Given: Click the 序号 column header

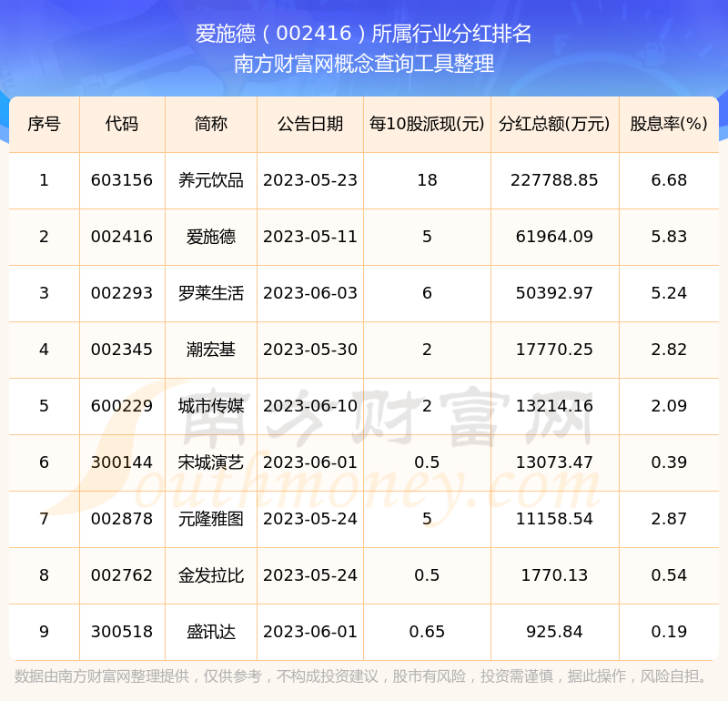Looking at the screenshot, I should 44,124.
